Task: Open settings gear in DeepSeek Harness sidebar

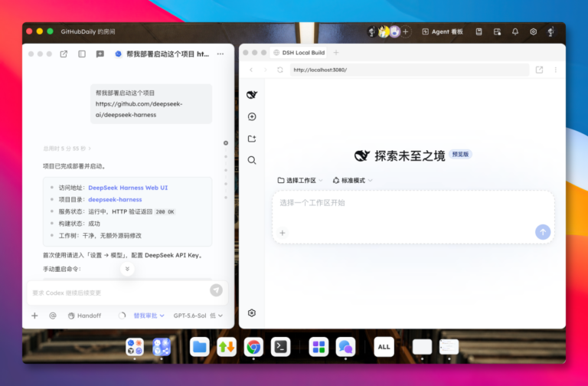Action: tap(252, 312)
